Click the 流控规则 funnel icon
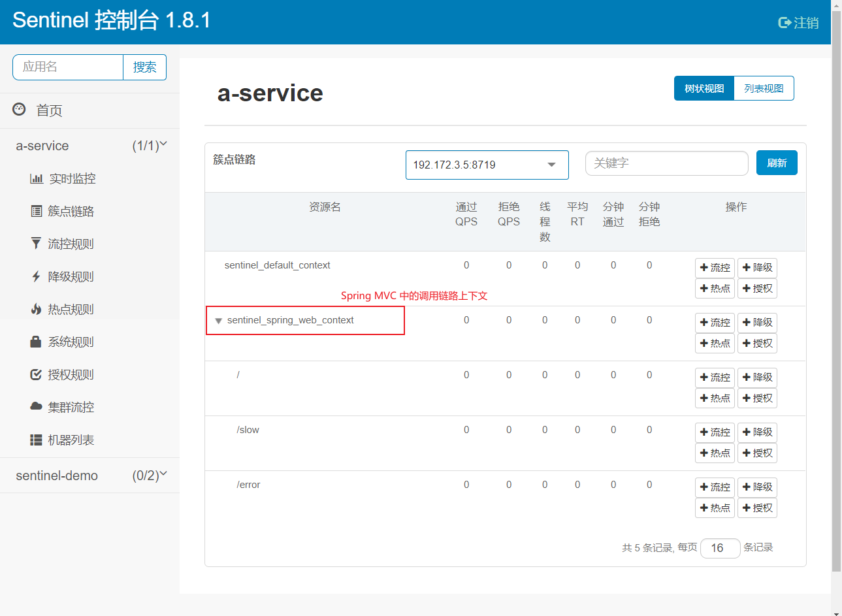Screen dimensions: 842x616 coord(36,244)
